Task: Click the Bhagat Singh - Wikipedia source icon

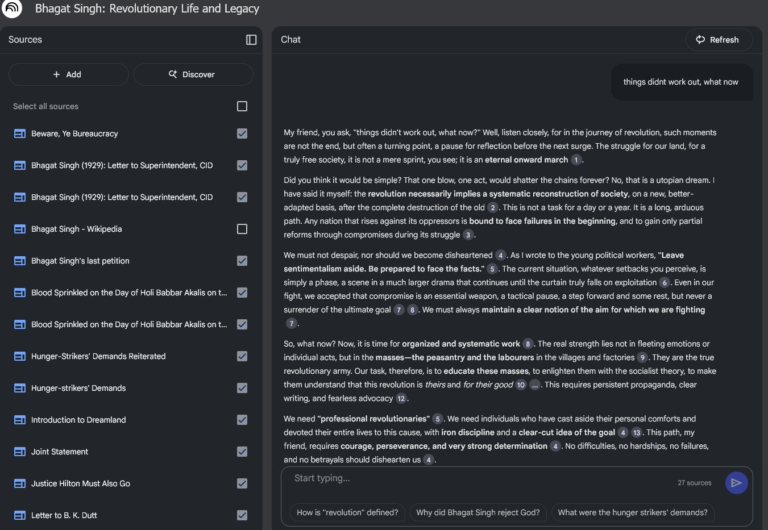Action: pos(19,229)
